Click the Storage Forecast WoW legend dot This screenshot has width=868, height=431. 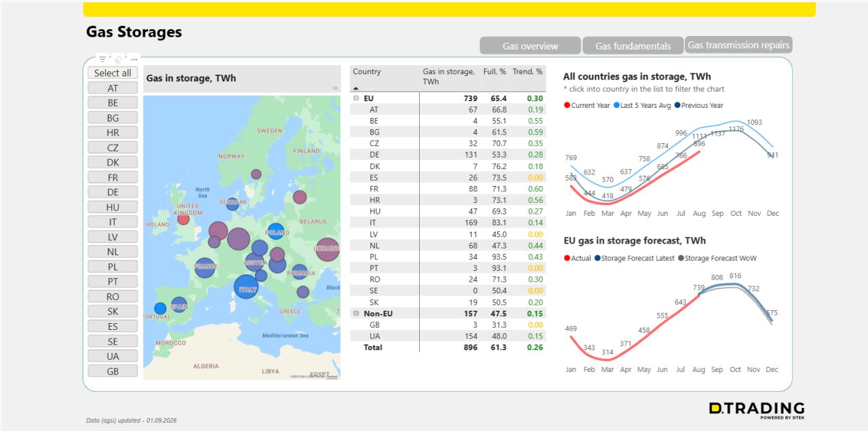(x=681, y=258)
